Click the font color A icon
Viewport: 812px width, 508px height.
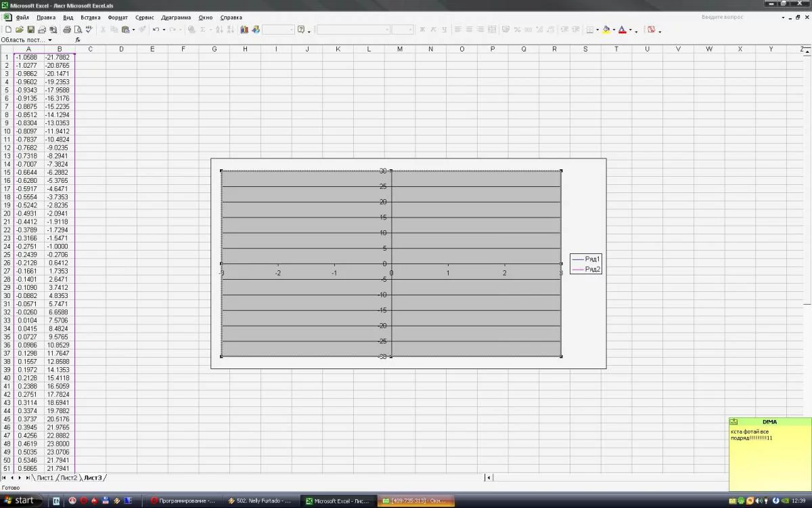point(622,29)
